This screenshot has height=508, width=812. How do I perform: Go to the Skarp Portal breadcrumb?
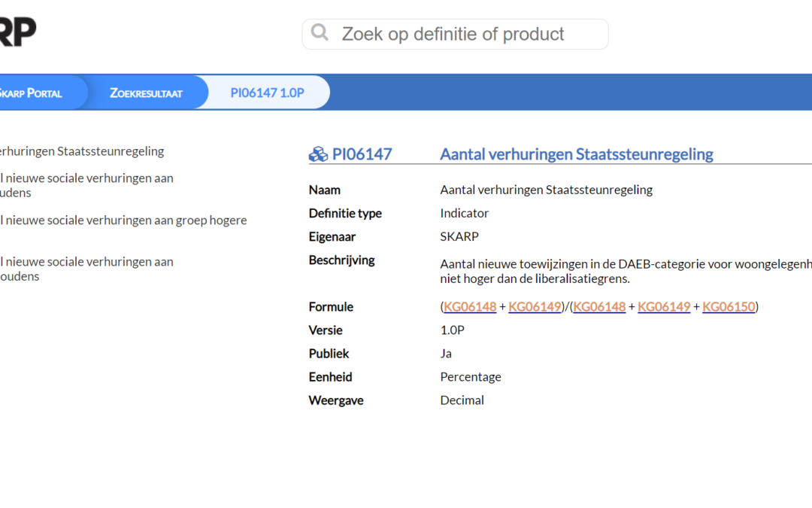[30, 93]
